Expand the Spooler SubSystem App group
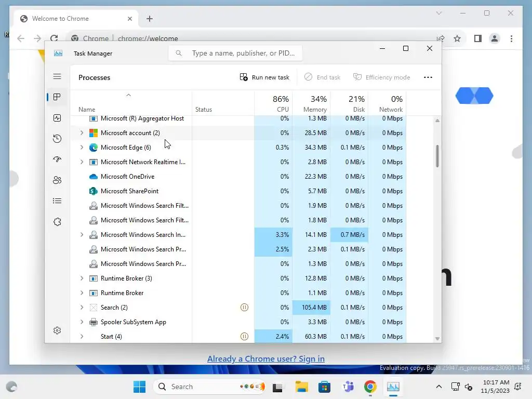The image size is (532, 399). pos(82,322)
